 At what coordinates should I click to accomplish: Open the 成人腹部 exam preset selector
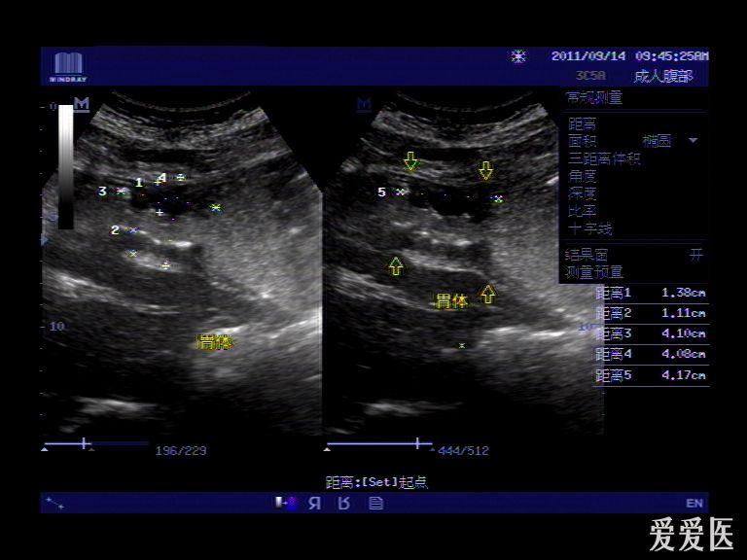click(x=662, y=76)
